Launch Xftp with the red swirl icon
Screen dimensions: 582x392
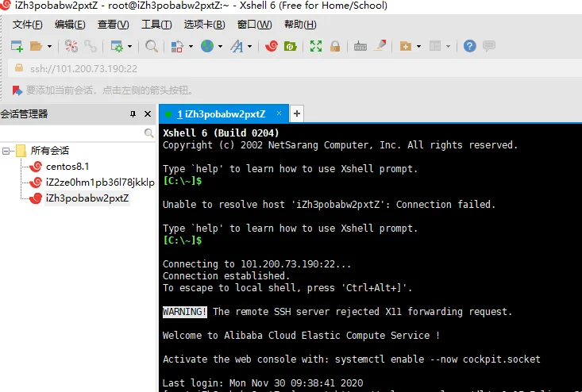(x=272, y=46)
